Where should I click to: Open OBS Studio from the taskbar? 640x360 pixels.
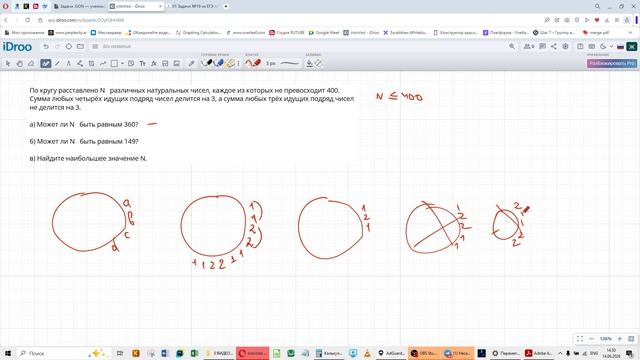point(424,353)
